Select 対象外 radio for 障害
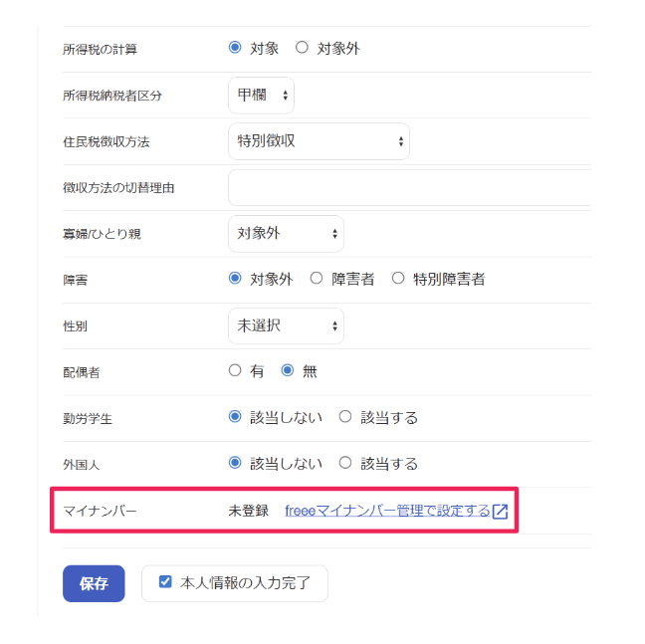This screenshot has width=645, height=644. click(x=235, y=279)
